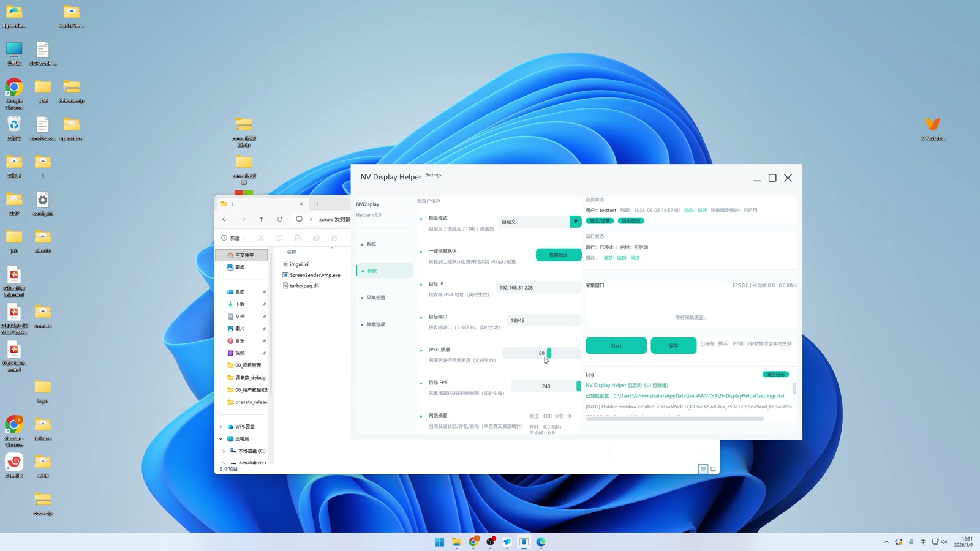
Task: Select the Xshell 8 desktop shortcut
Action: tap(14, 465)
